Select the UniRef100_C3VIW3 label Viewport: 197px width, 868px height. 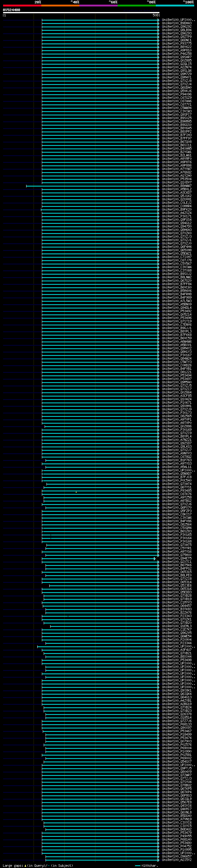(177, 111)
